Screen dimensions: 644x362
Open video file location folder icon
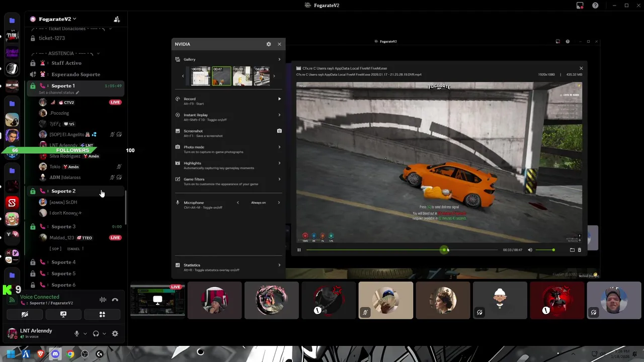coord(572,250)
